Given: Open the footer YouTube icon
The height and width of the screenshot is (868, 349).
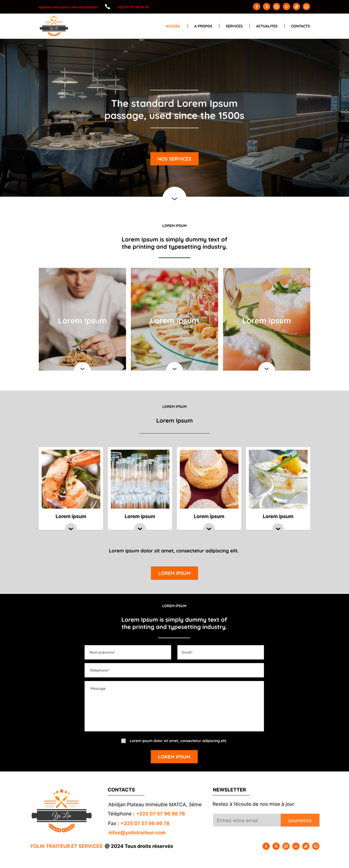Looking at the screenshot, I should (316, 846).
